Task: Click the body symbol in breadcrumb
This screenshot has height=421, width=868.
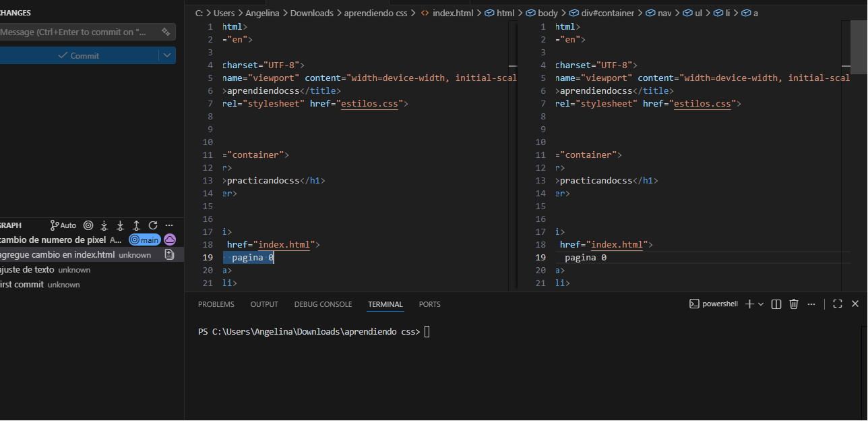Action: pos(548,13)
